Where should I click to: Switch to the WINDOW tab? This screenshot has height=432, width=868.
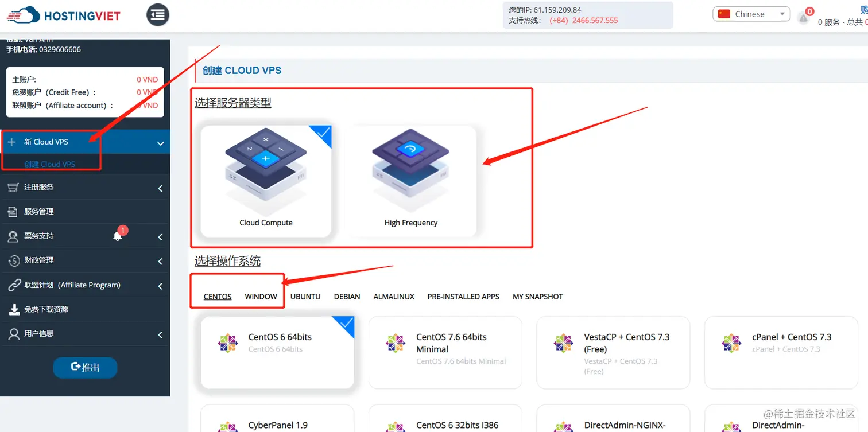(x=261, y=297)
